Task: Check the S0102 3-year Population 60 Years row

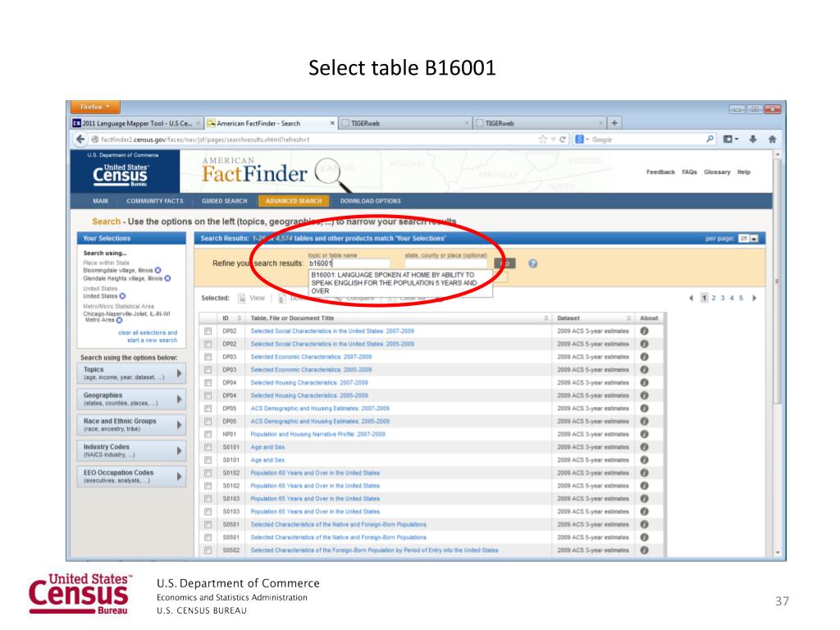Action: click(208, 473)
